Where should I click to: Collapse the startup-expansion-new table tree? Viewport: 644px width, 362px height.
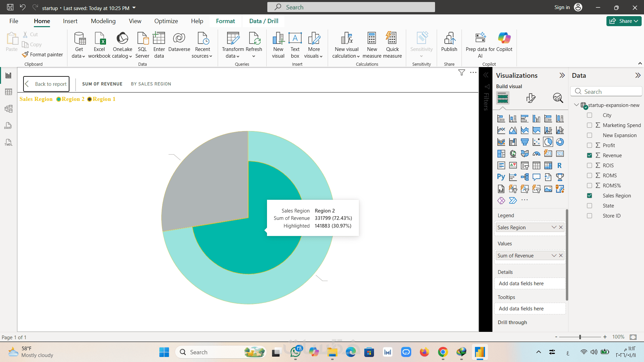576,105
